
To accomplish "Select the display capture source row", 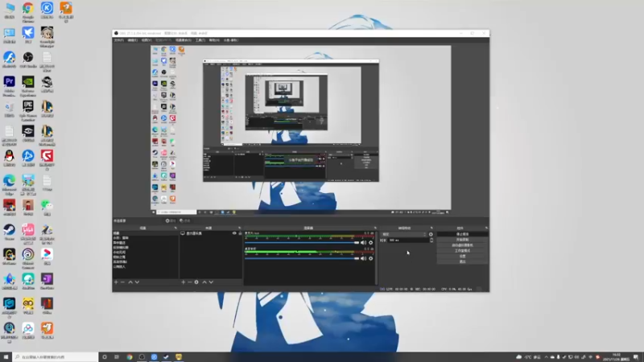I will click(x=210, y=233).
